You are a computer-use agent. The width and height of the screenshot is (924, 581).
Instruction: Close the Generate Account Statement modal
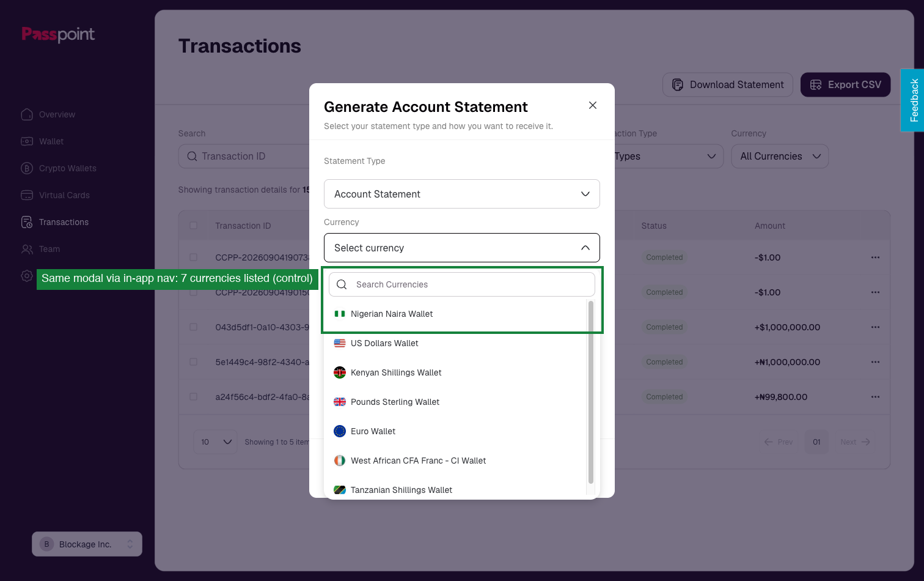(593, 105)
